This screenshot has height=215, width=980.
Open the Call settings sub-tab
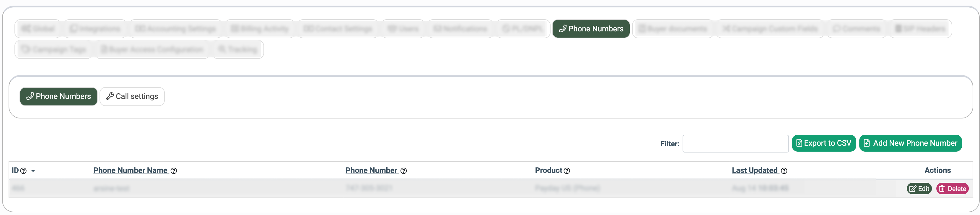(x=132, y=97)
